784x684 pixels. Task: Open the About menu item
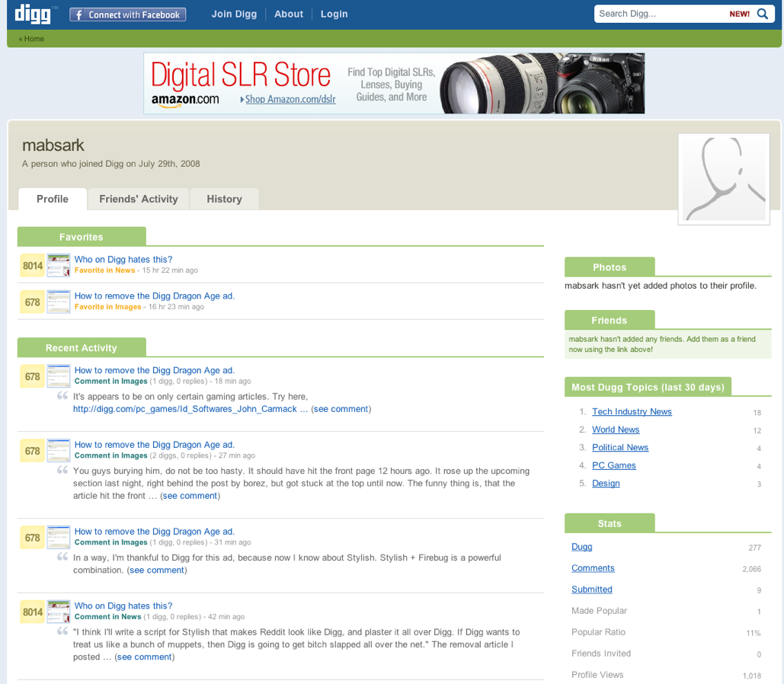289,14
